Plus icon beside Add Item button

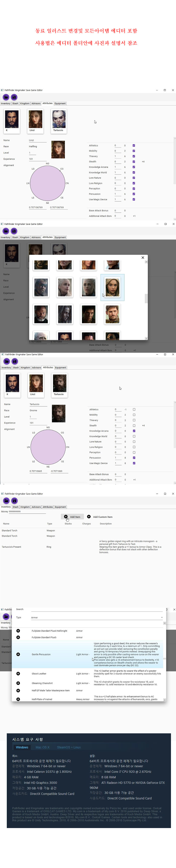66,517
